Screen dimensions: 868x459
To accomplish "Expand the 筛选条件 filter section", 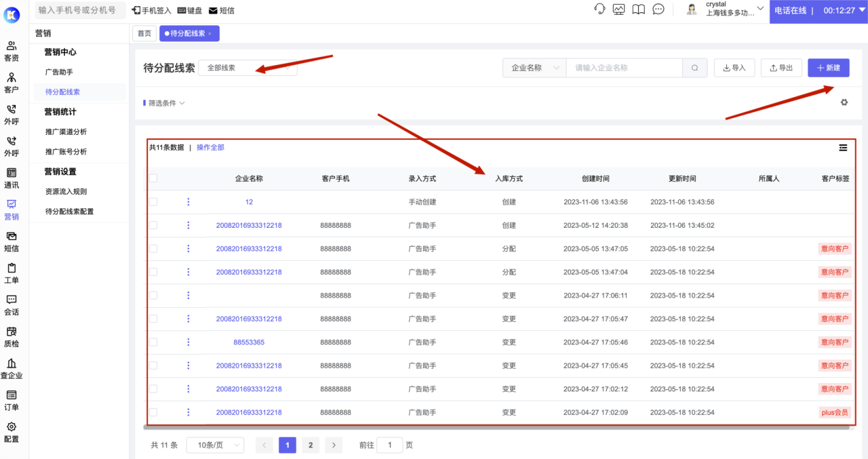I will point(165,103).
